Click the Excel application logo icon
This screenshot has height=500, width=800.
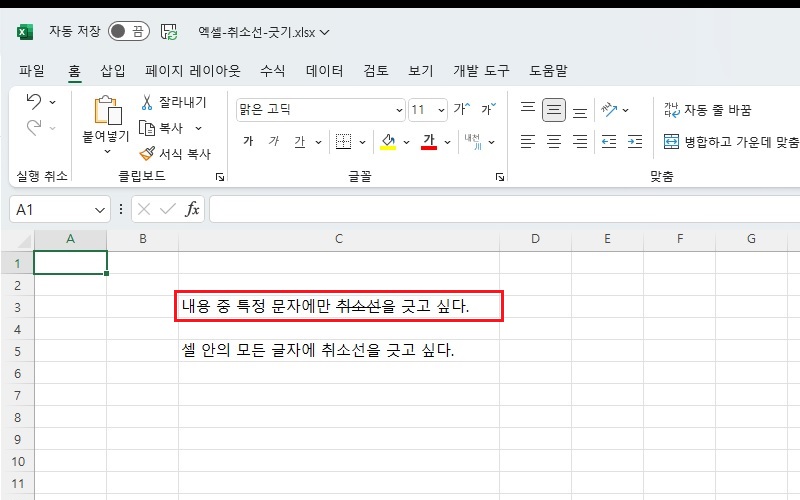[x=24, y=32]
